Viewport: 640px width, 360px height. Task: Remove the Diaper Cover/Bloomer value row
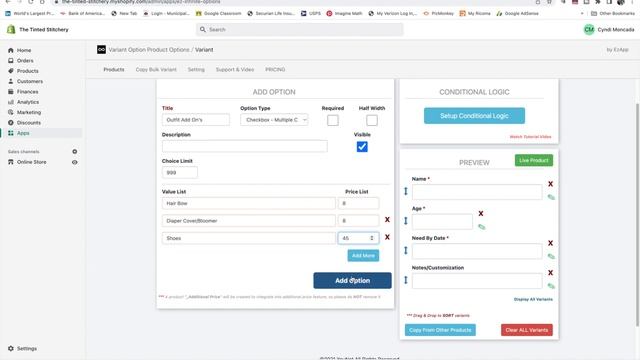coord(387,220)
